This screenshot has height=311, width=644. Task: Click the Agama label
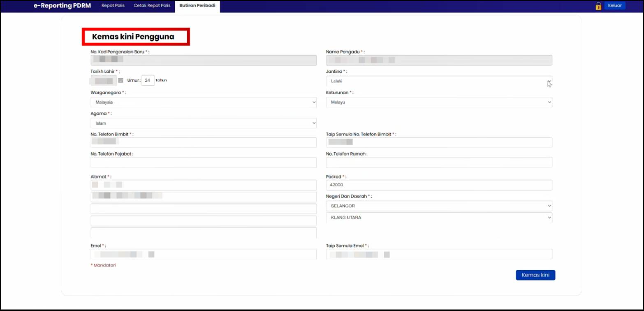point(101,114)
